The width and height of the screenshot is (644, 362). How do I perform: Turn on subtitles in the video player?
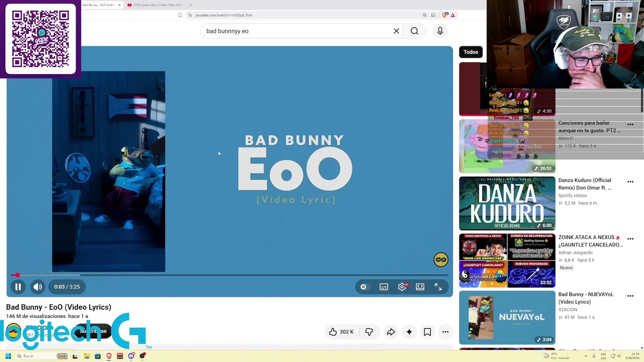[x=384, y=287]
